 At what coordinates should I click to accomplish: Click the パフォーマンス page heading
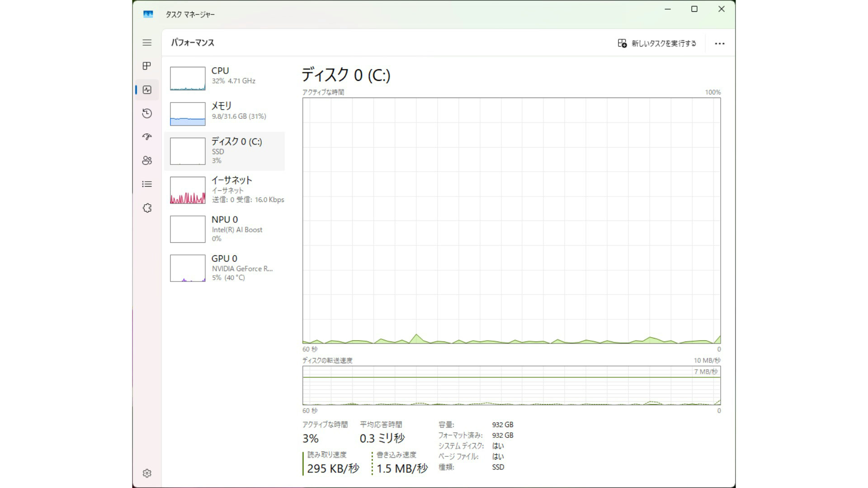(193, 42)
